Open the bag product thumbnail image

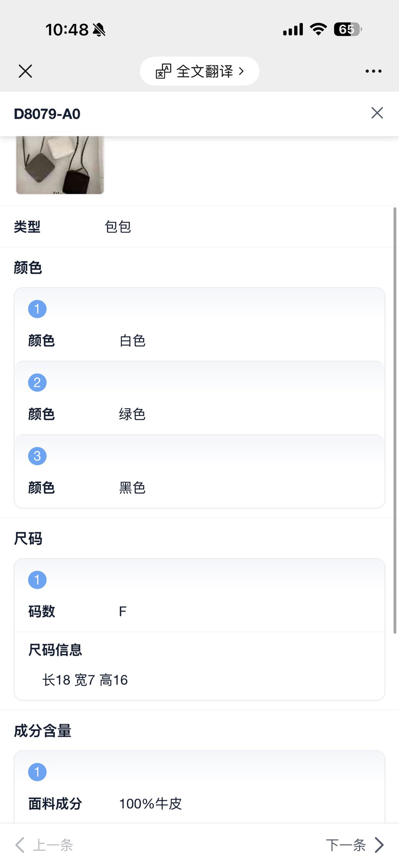(x=60, y=165)
